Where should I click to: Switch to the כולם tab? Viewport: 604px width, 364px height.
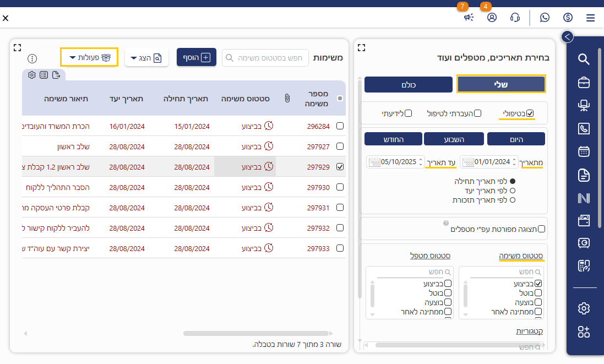coord(408,84)
